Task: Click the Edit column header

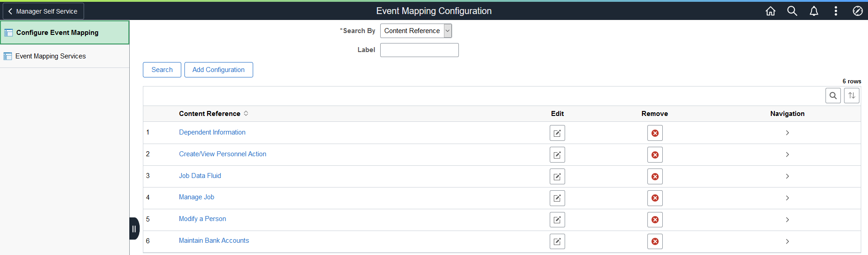Action: [x=557, y=114]
